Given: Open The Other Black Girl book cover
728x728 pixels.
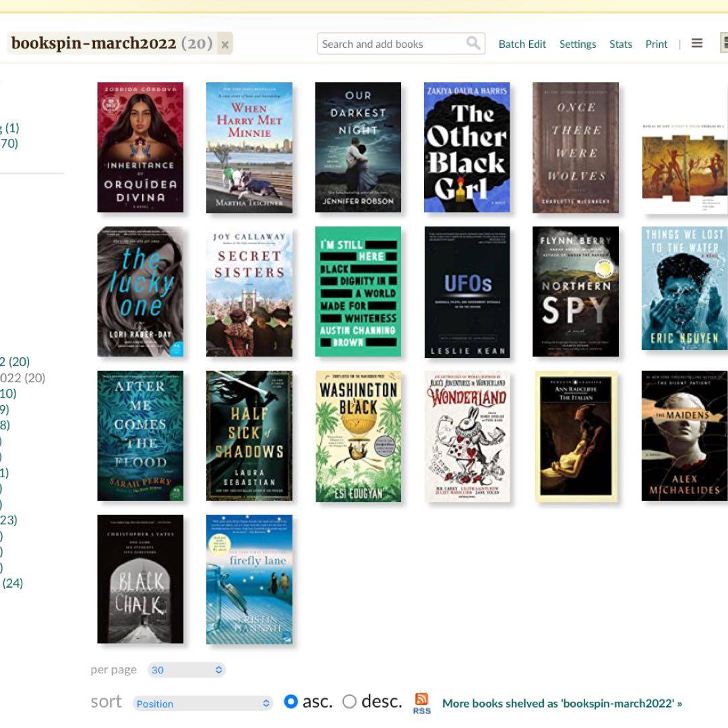Looking at the screenshot, I should click(x=466, y=148).
